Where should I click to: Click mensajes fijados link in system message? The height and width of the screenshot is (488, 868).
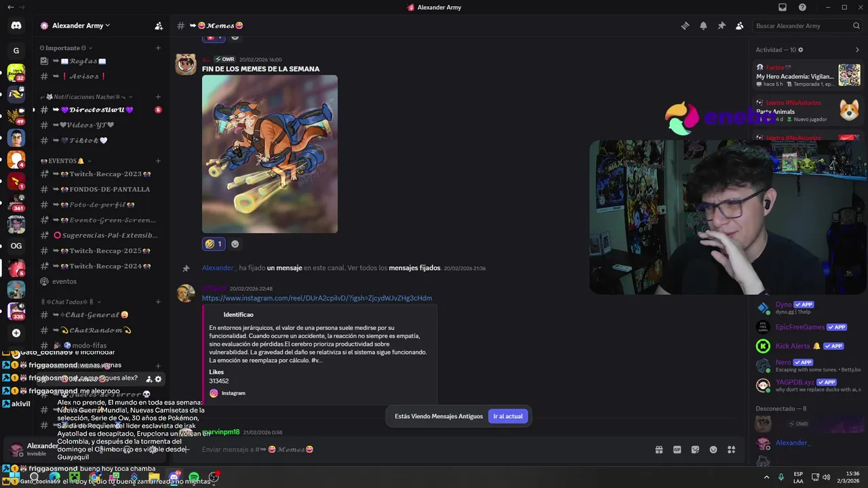click(414, 268)
